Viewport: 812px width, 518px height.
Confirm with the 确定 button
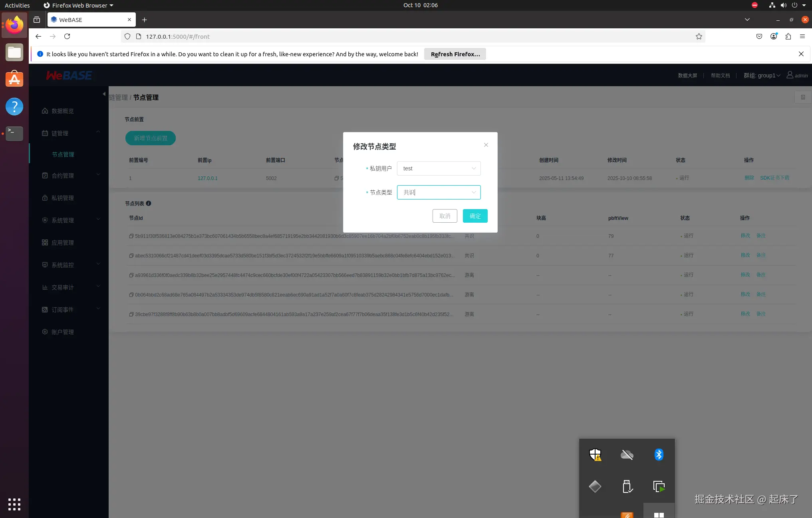[x=475, y=216]
